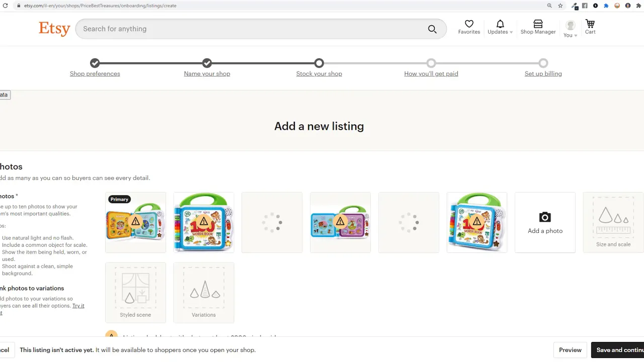Open Favorites heart icon
644x362 pixels.
click(469, 24)
